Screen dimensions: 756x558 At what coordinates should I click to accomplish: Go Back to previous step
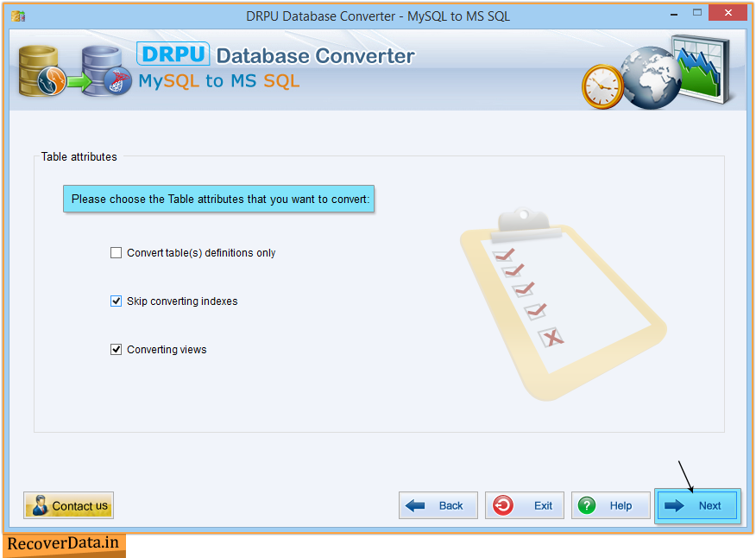(438, 505)
